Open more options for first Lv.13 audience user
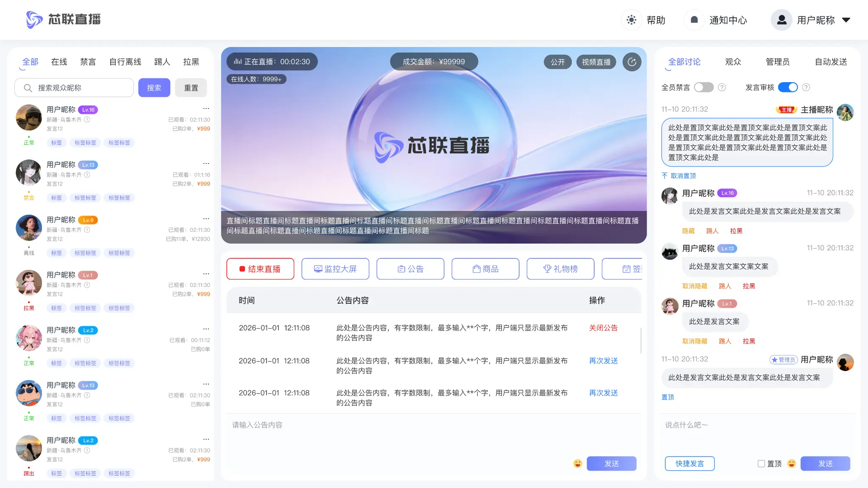 [x=206, y=164]
